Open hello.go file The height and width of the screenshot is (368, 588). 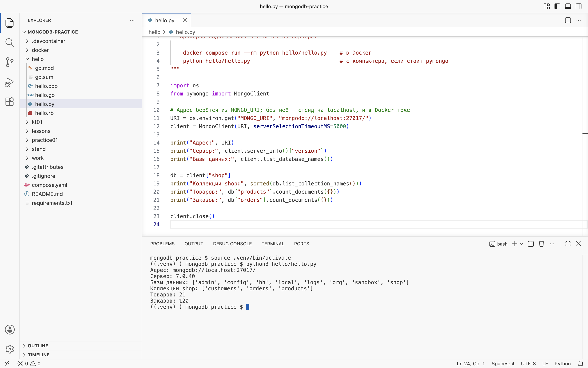coord(80,95)
